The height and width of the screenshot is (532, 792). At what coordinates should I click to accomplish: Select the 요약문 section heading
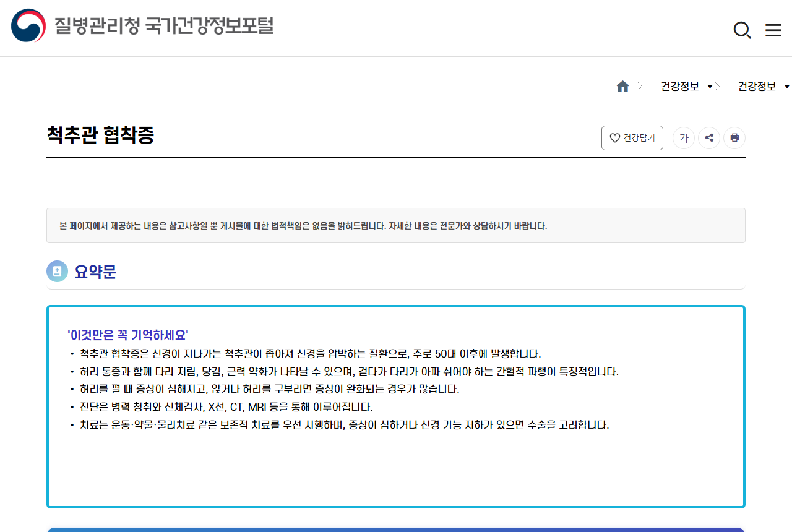95,272
